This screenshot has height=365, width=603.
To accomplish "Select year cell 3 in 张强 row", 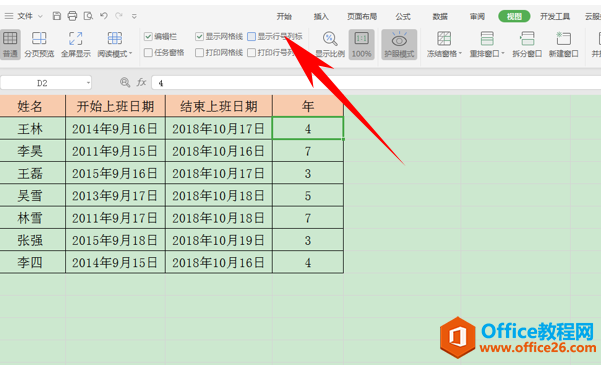I will (308, 240).
